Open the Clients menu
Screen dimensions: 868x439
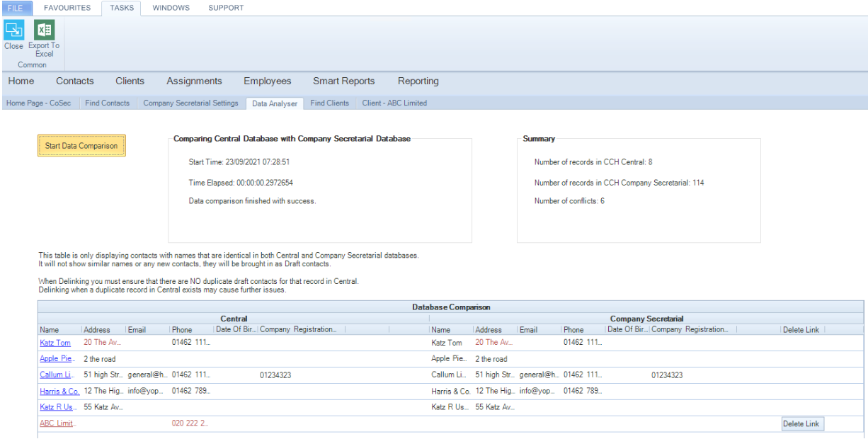click(x=130, y=81)
